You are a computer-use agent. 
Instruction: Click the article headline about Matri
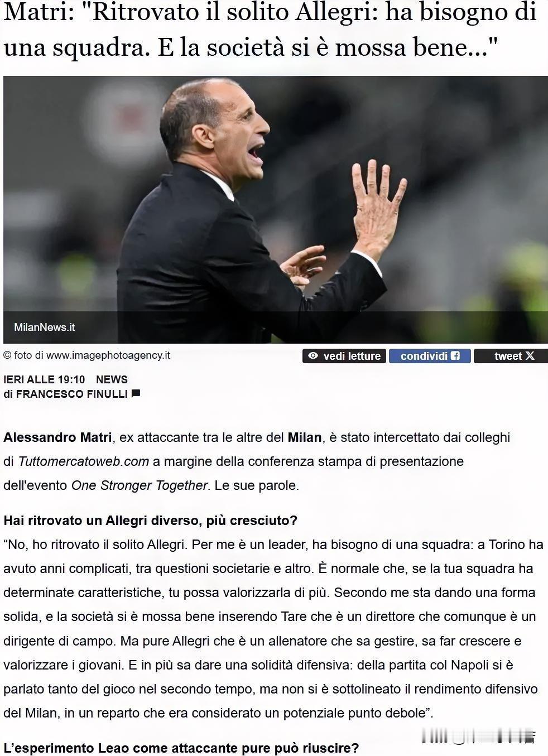pos(270,31)
